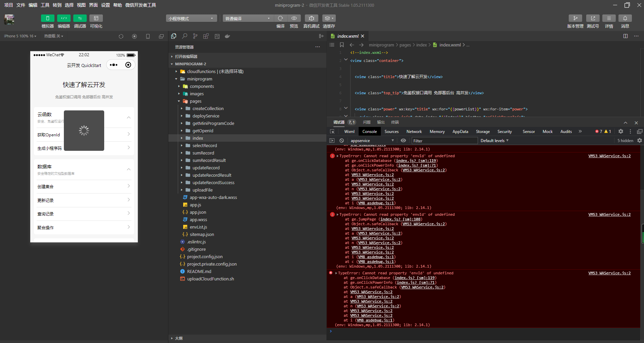Click the bookmark icon in the breadcrumb bar
The image size is (644, 343).
click(x=342, y=45)
